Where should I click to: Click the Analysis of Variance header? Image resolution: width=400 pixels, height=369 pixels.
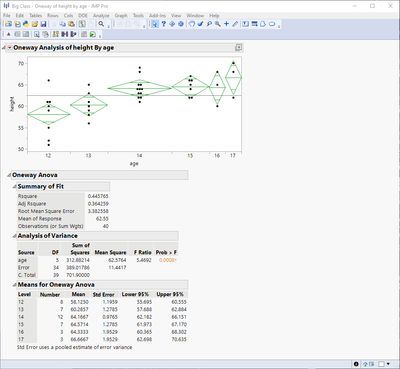tap(48, 236)
